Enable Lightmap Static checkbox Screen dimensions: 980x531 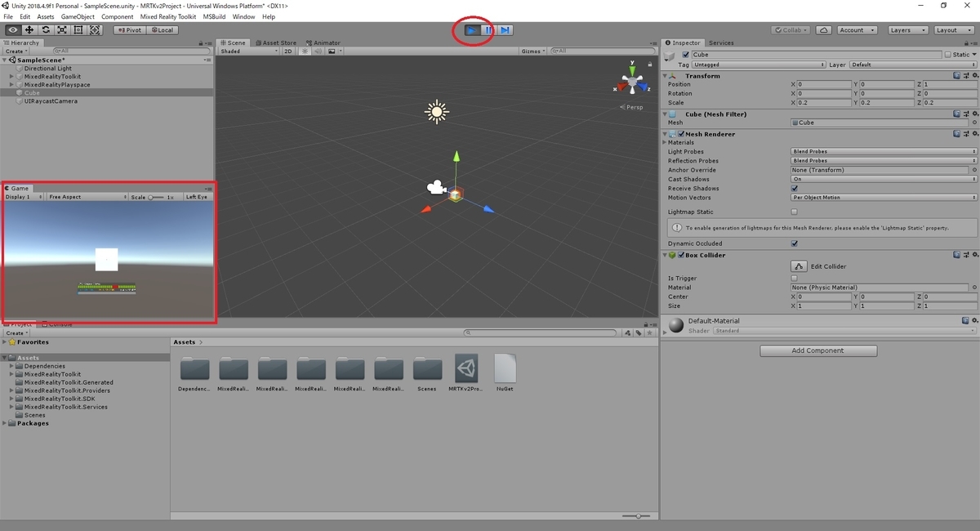click(795, 212)
